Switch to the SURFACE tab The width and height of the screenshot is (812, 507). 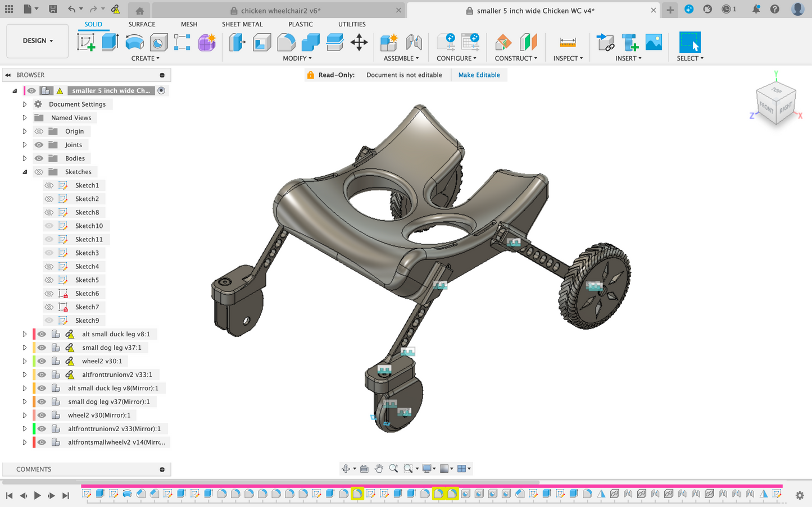tap(142, 24)
